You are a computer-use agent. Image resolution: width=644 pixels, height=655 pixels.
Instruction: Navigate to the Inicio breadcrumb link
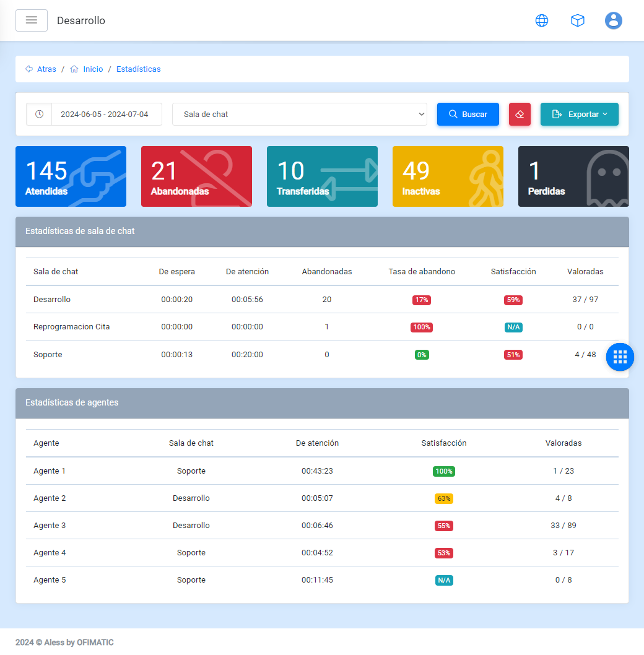pyautogui.click(x=93, y=69)
